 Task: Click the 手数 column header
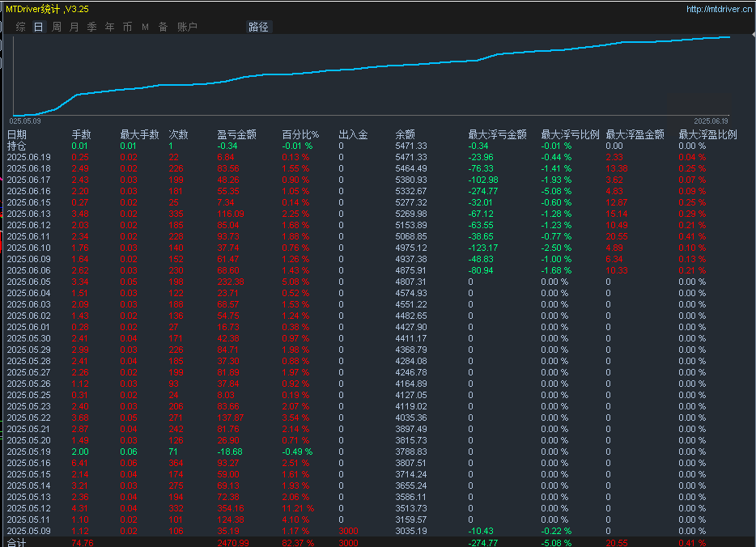pos(81,134)
